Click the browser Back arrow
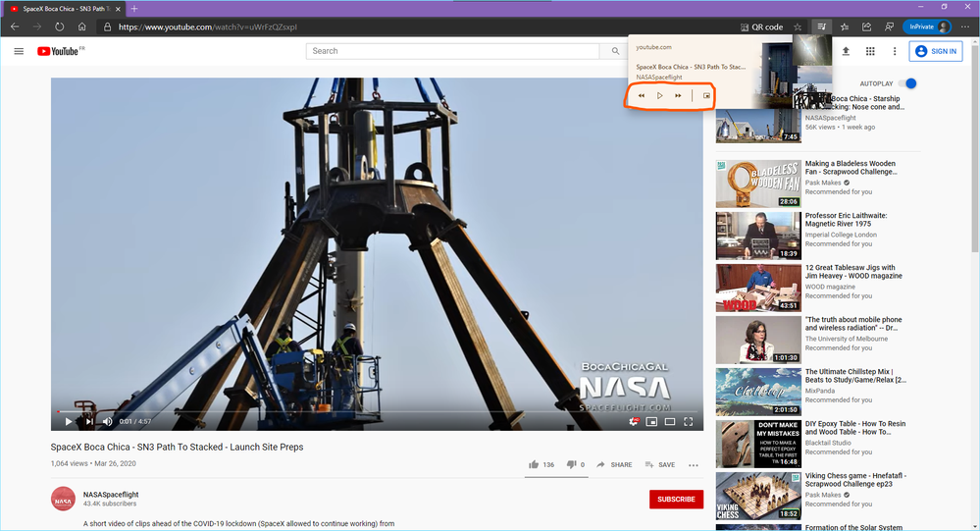This screenshot has width=980, height=531. coord(15,27)
